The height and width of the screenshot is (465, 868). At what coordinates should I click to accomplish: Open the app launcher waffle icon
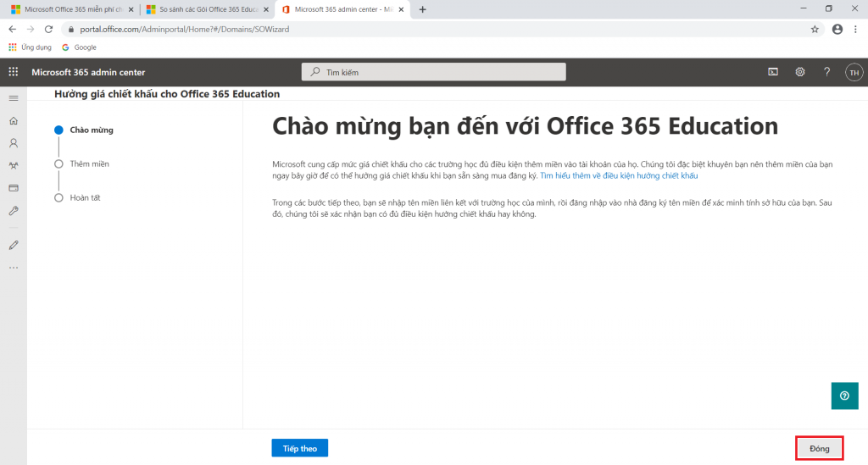(14, 72)
